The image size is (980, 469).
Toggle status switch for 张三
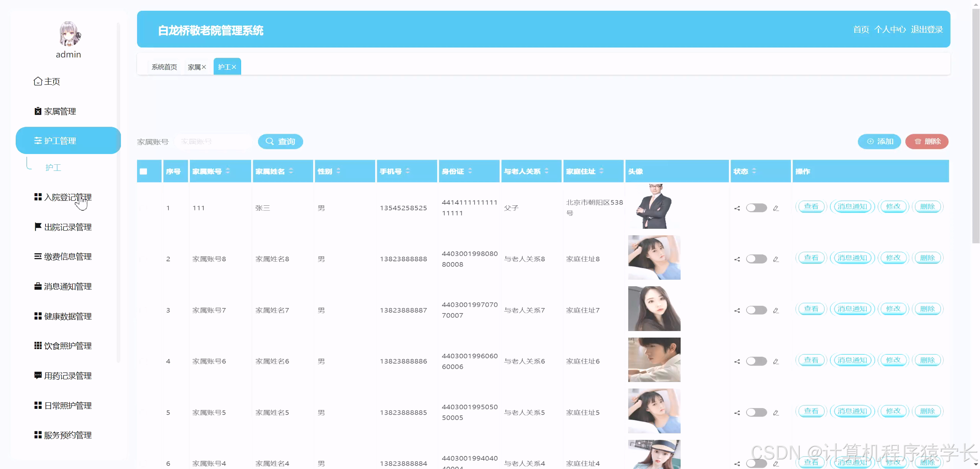pyautogui.click(x=756, y=208)
